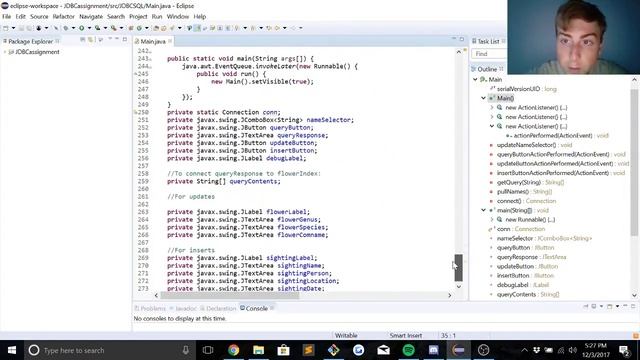
Task: Click the Save toolbar icon
Action: click(x=22, y=28)
